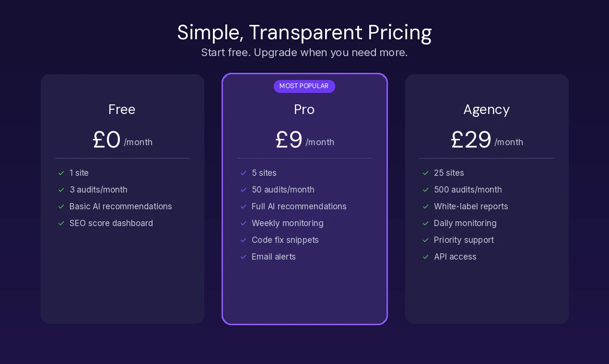
Task: Click the checkmark beside 'API access'
Action: (425, 257)
